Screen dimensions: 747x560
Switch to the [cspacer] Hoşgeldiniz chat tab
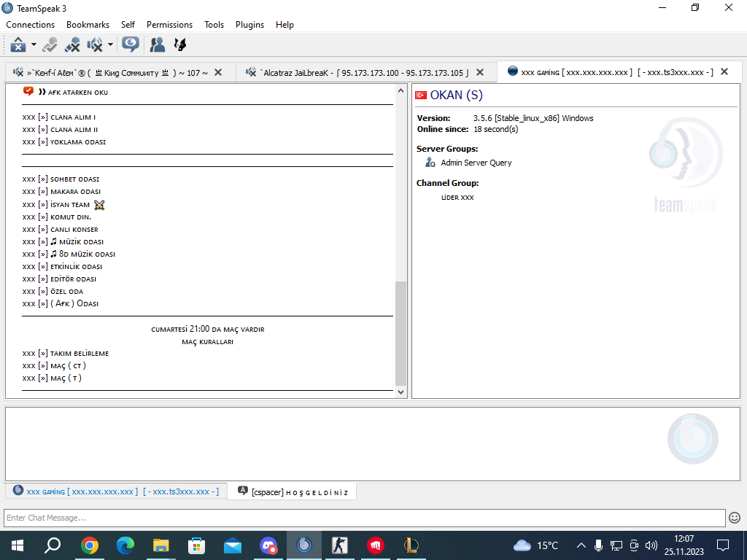coord(293,492)
